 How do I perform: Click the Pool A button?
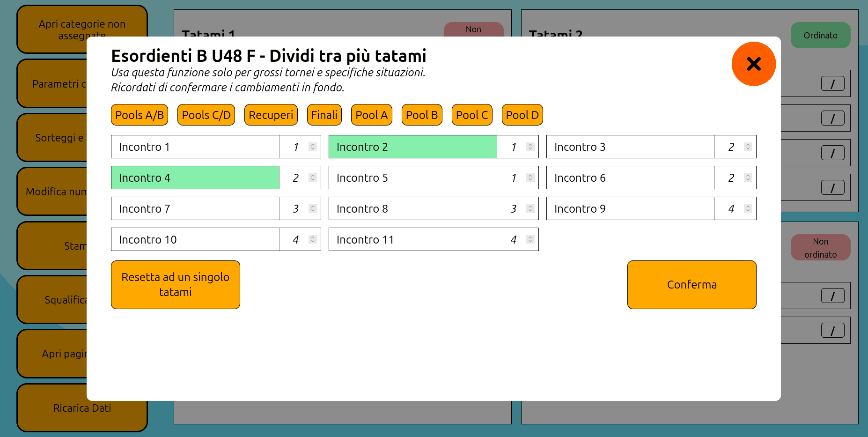[371, 115]
